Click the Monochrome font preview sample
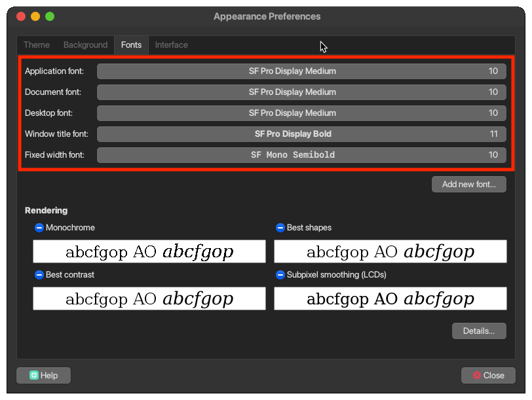Screen dimensions: 532x400 149,251
